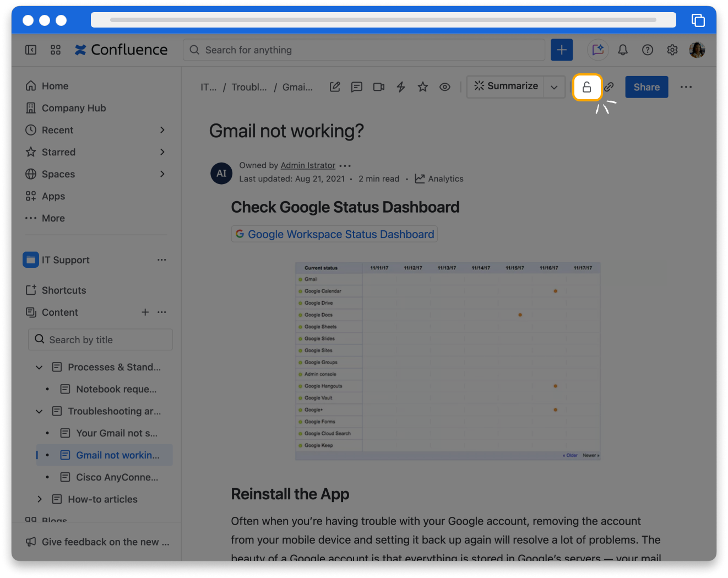Open Content ellipsis menu

pyautogui.click(x=162, y=312)
